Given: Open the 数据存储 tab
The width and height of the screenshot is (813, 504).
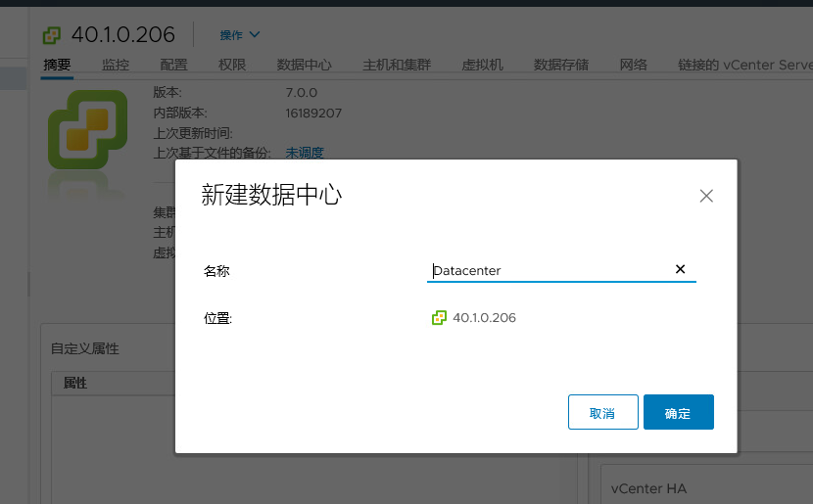Looking at the screenshot, I should pos(561,65).
